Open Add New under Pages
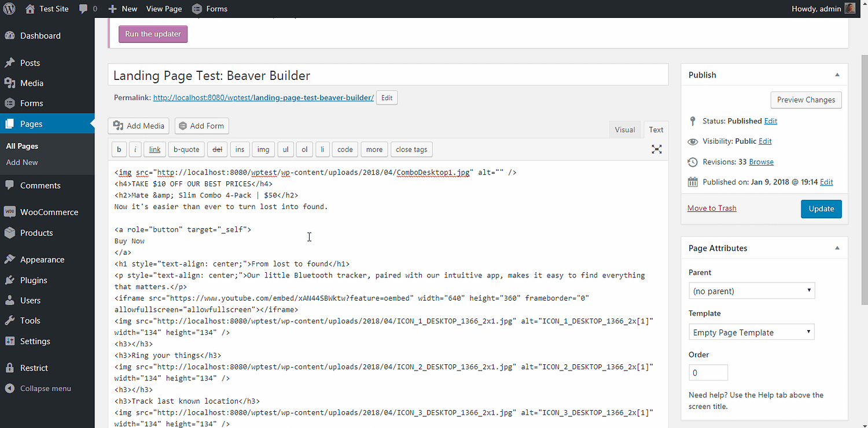The height and width of the screenshot is (428, 868). 22,162
